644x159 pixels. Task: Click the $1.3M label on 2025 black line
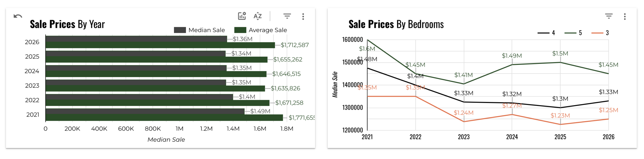[560, 99]
